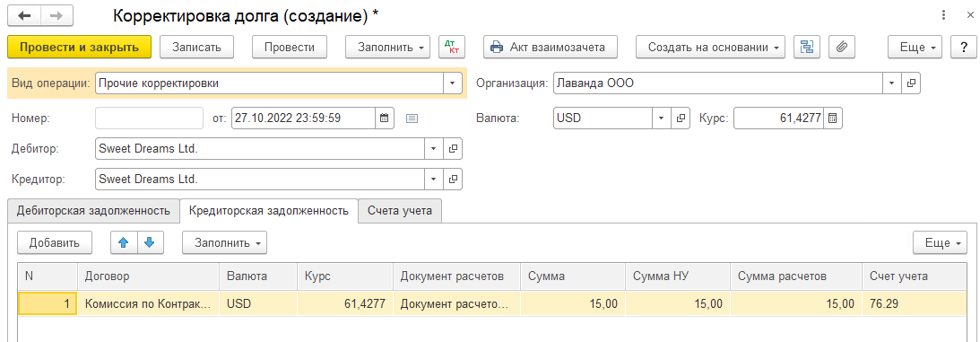Click the Вид операции field Прочие корректировки
This screenshot has height=342, width=980.
[x=269, y=83]
